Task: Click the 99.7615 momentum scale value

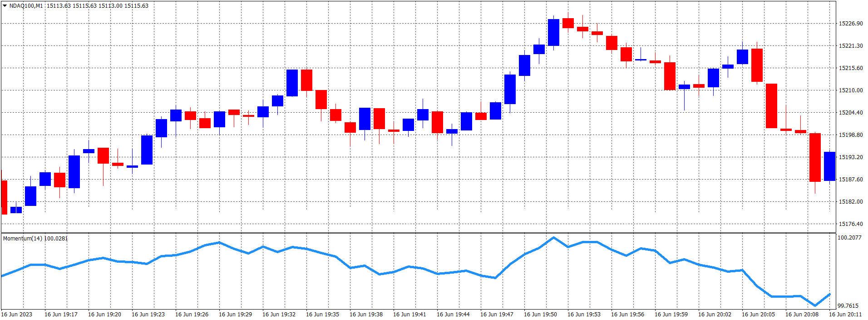Action: (848, 306)
